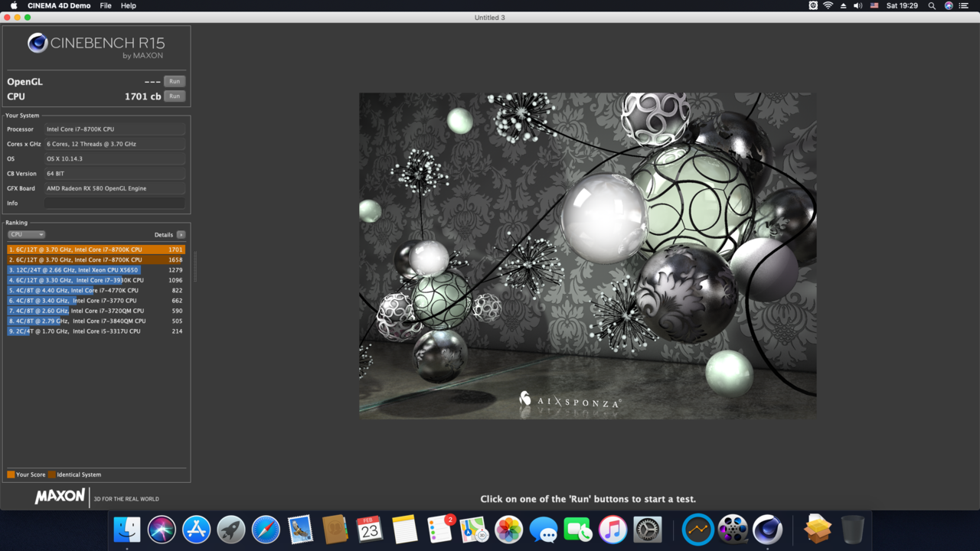This screenshot has width=980, height=551.
Task: Click the Cores x GHz value field
Action: (115, 144)
